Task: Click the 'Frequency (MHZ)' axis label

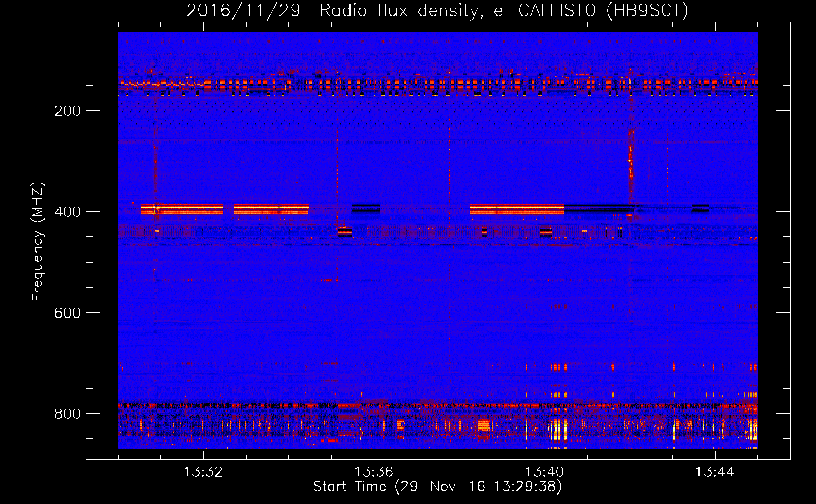Action: point(38,241)
